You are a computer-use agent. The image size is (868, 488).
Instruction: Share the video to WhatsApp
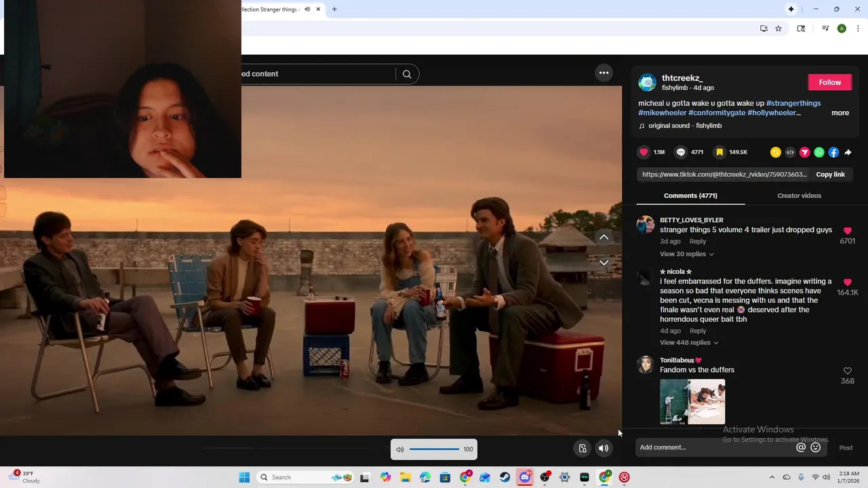(819, 152)
